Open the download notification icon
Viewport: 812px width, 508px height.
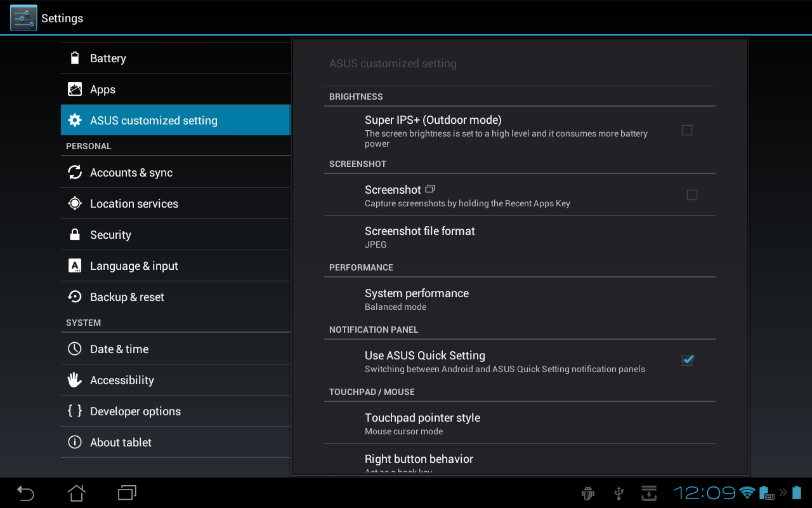[649, 493]
